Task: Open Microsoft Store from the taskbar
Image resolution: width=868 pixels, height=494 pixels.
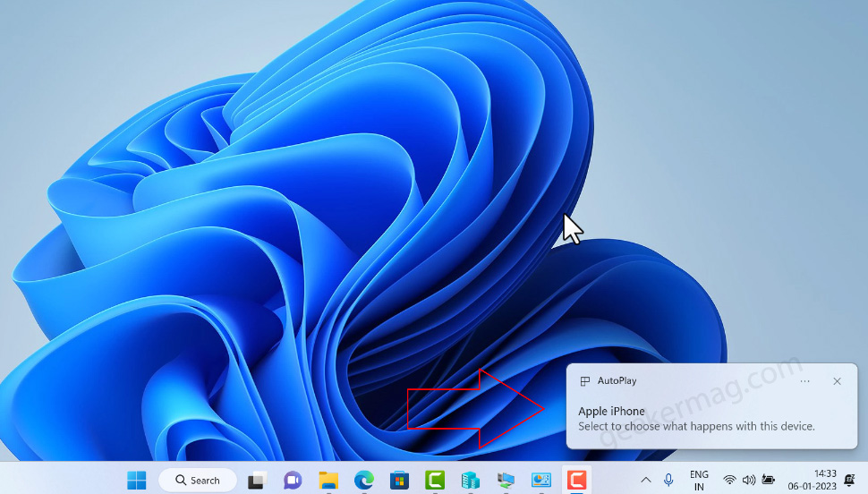Action: click(x=399, y=481)
